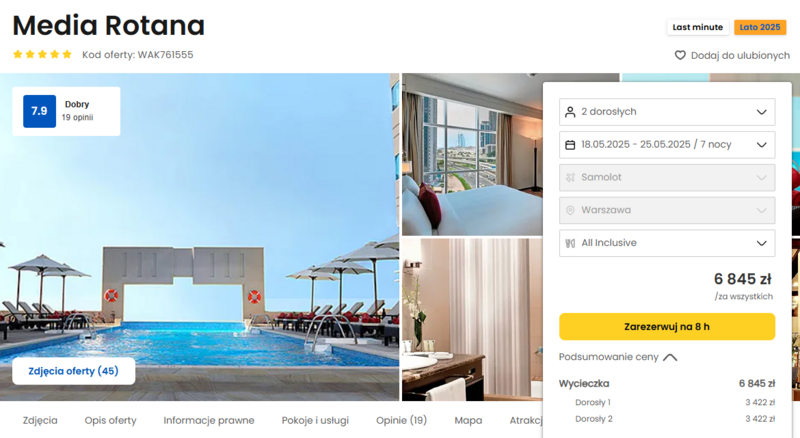Viewport: 800px width, 438px height.
Task: Click the Zarezerwuj na 8 h button
Action: point(667,327)
